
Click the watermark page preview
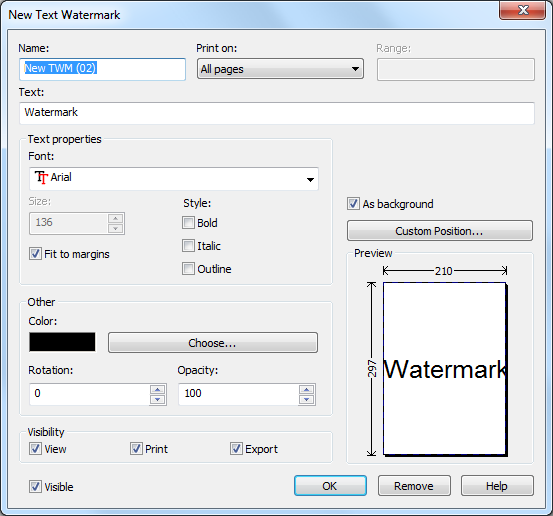445,369
